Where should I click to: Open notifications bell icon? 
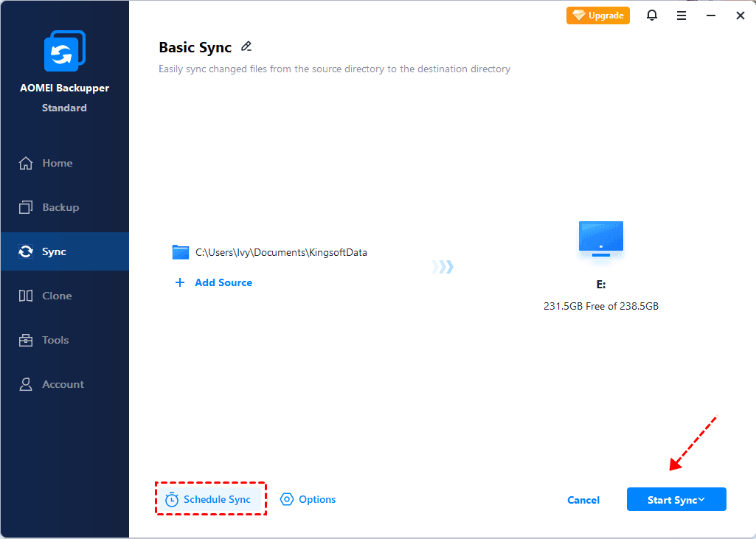[652, 15]
